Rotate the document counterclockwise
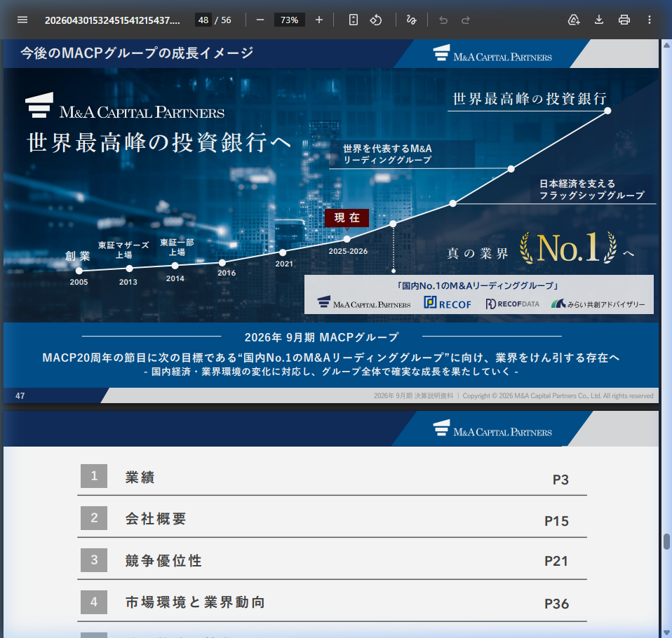The width and height of the screenshot is (672, 638). pyautogui.click(x=376, y=20)
